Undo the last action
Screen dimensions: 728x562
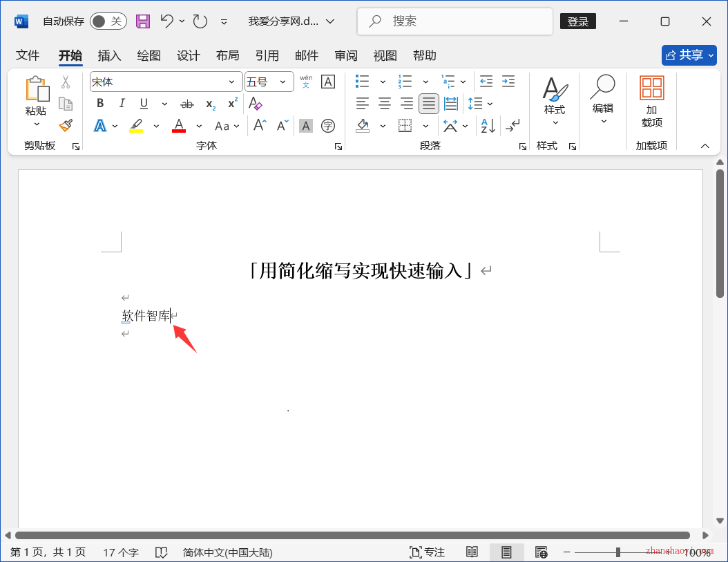pos(166,21)
